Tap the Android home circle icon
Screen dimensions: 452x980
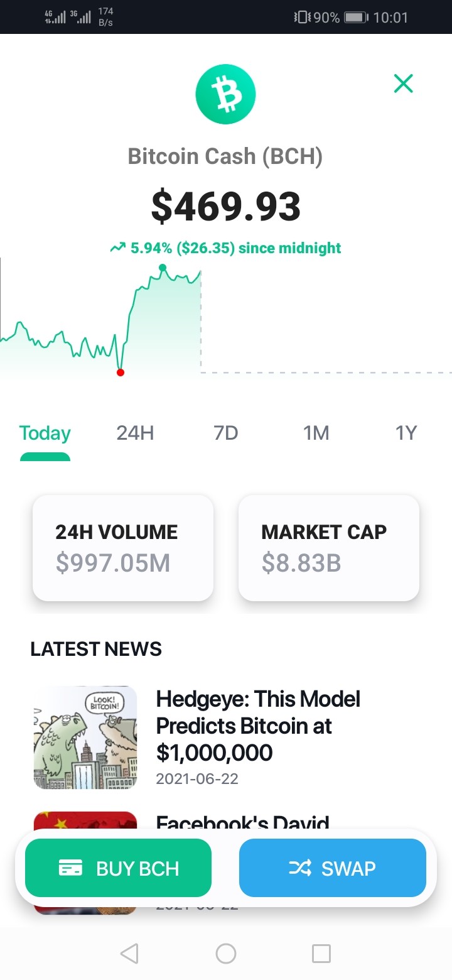226,954
